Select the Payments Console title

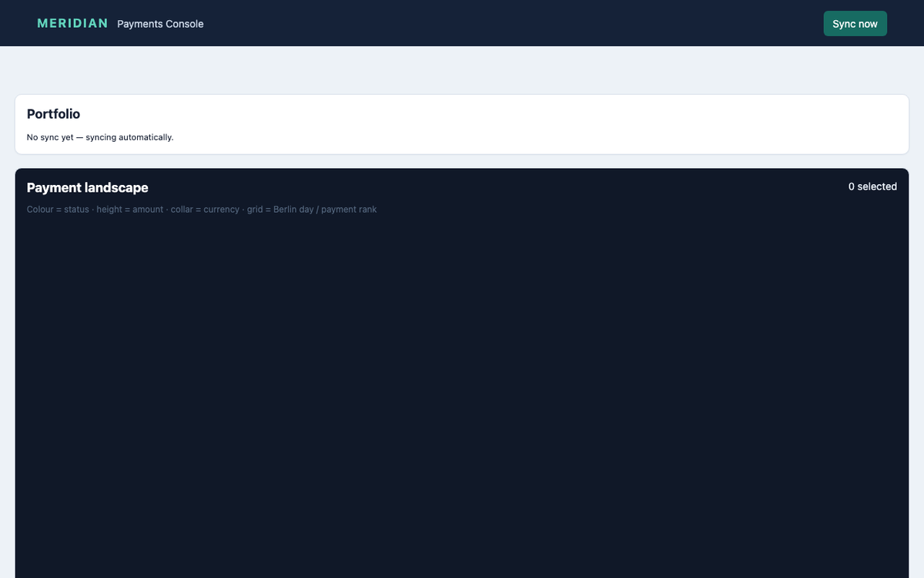[x=160, y=24]
